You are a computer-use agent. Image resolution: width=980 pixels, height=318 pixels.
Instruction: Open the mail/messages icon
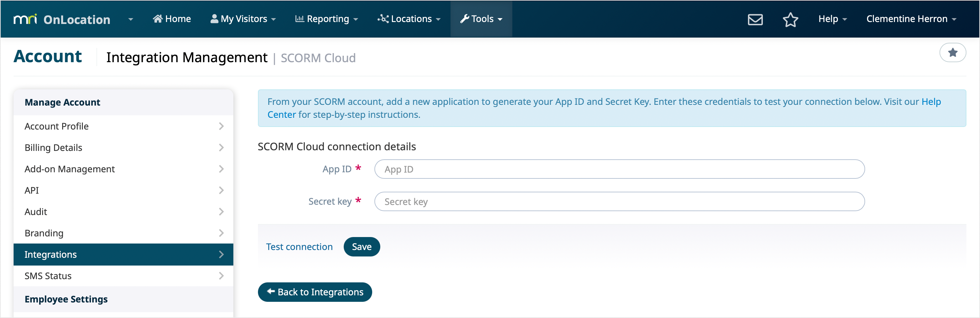[x=755, y=19]
